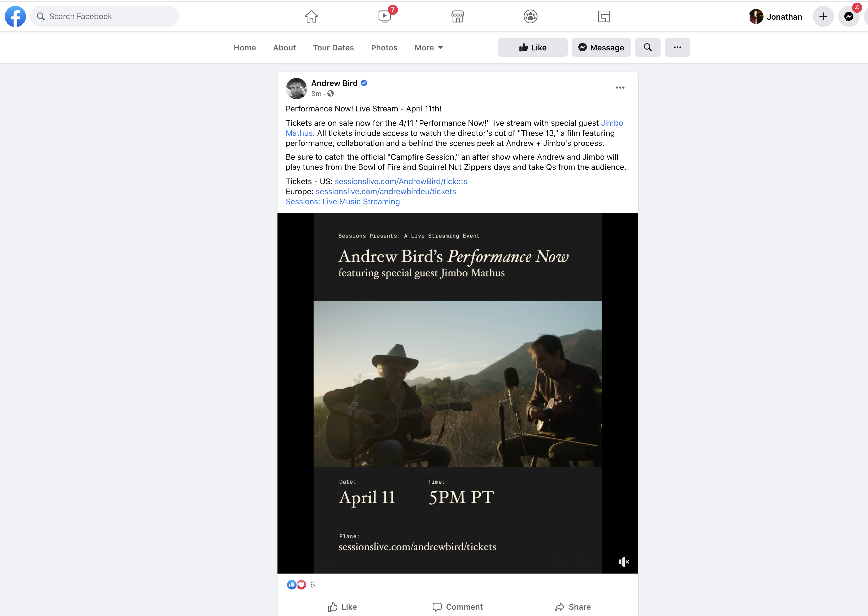Click the plus Create button
This screenshot has width=868, height=616.
pyautogui.click(x=823, y=16)
